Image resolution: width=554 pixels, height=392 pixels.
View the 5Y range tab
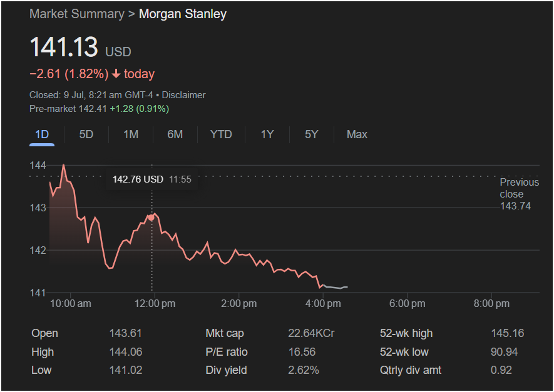(311, 134)
